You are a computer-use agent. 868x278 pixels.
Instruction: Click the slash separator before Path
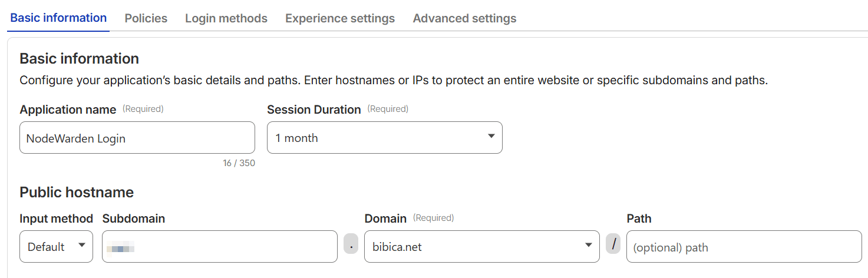[613, 243]
